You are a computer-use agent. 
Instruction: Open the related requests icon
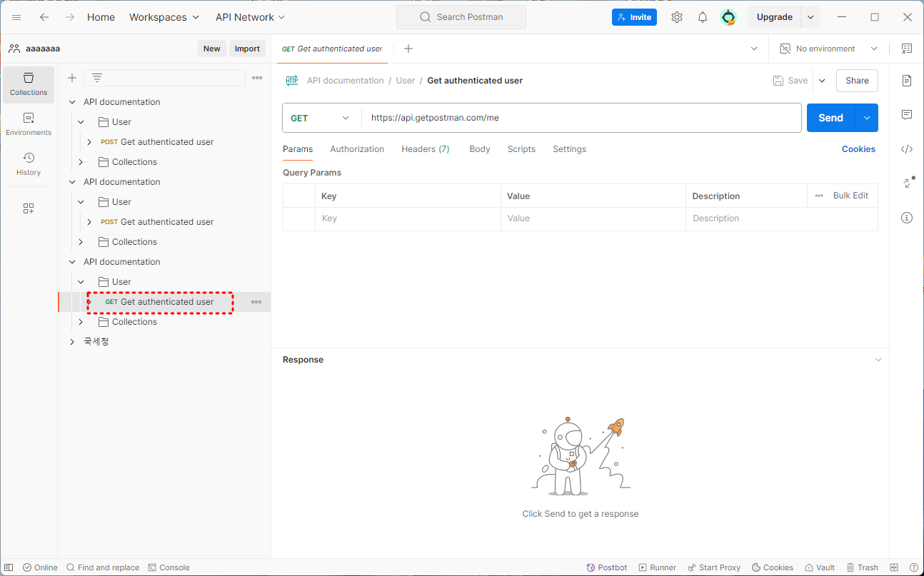(908, 183)
